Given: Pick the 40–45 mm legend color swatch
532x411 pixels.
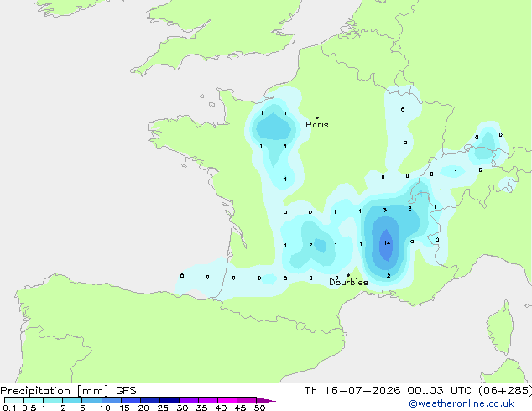Looking at the screenshot, I should click(x=227, y=400).
